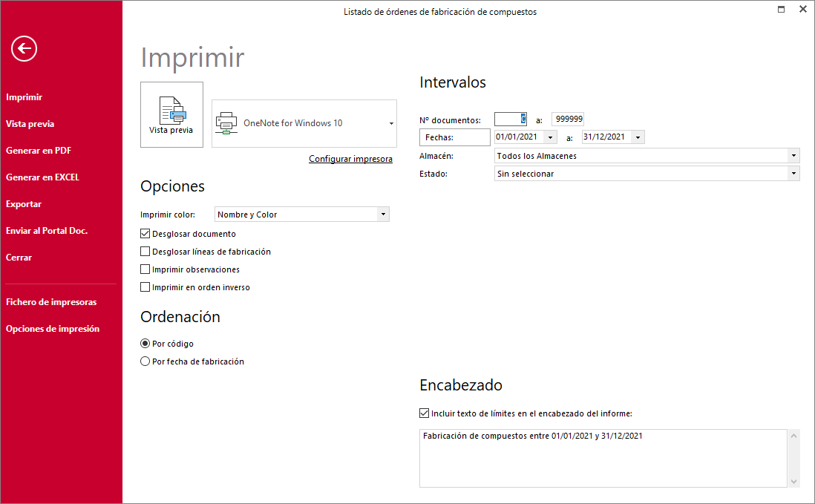Click the Todos los Almacenes value

coord(537,156)
